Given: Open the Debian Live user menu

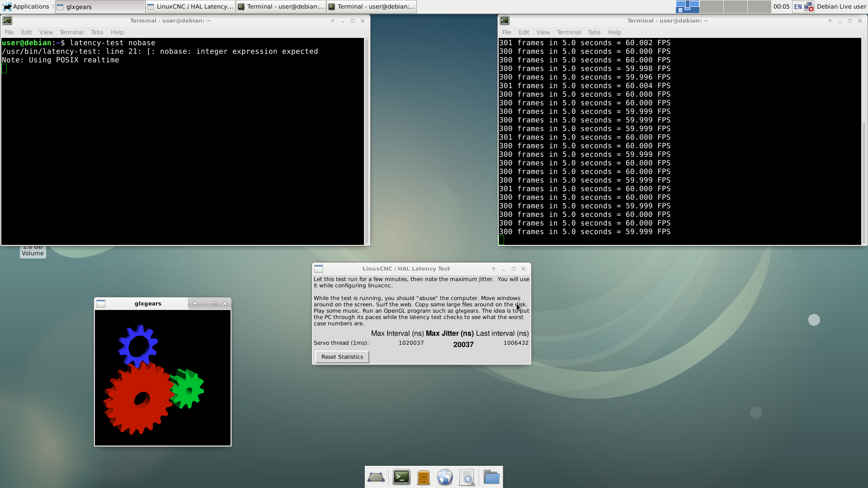Looking at the screenshot, I should pos(841,6).
